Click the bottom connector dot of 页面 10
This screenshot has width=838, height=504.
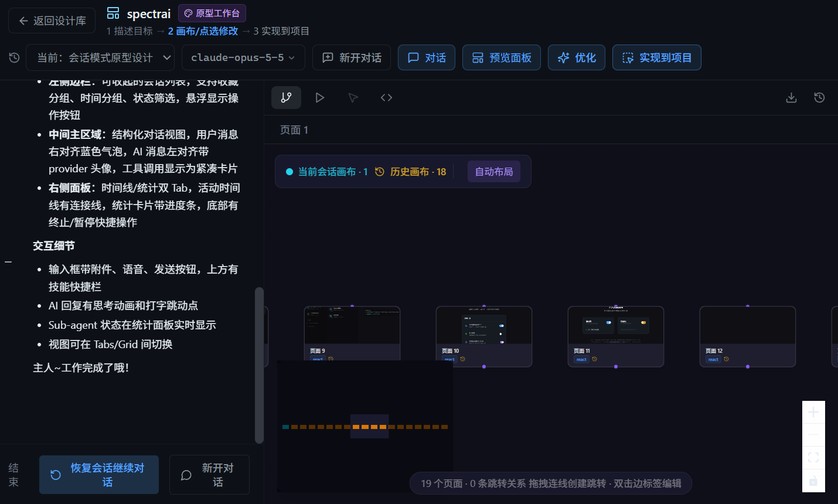484,367
